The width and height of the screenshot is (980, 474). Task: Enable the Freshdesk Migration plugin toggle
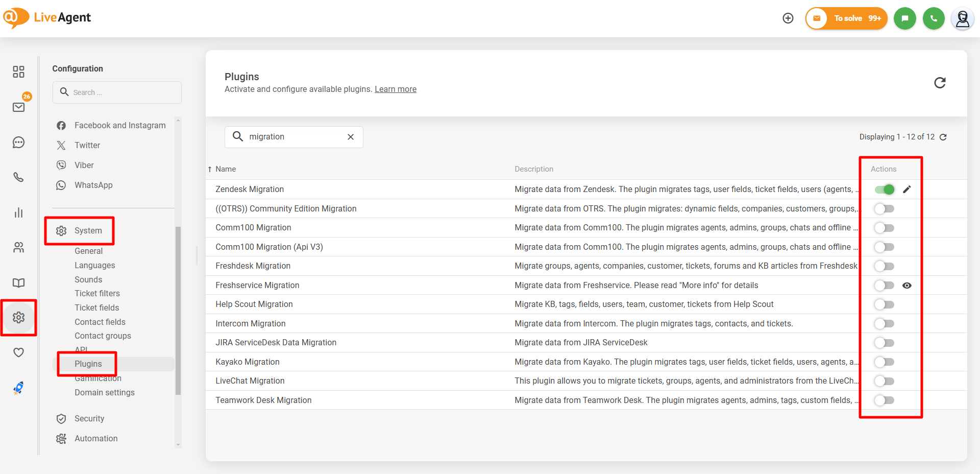coord(885,266)
